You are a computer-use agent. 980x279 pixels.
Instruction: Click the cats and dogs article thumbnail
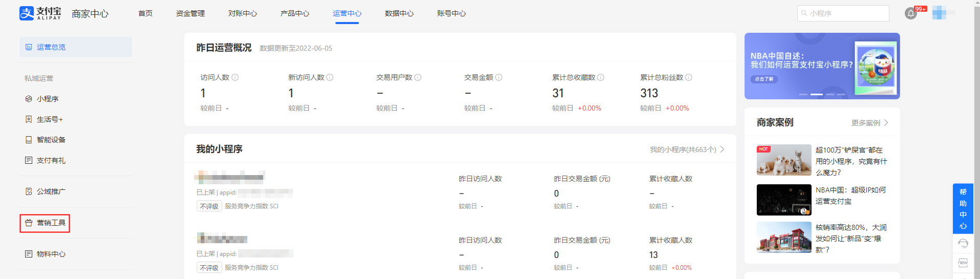click(x=784, y=160)
